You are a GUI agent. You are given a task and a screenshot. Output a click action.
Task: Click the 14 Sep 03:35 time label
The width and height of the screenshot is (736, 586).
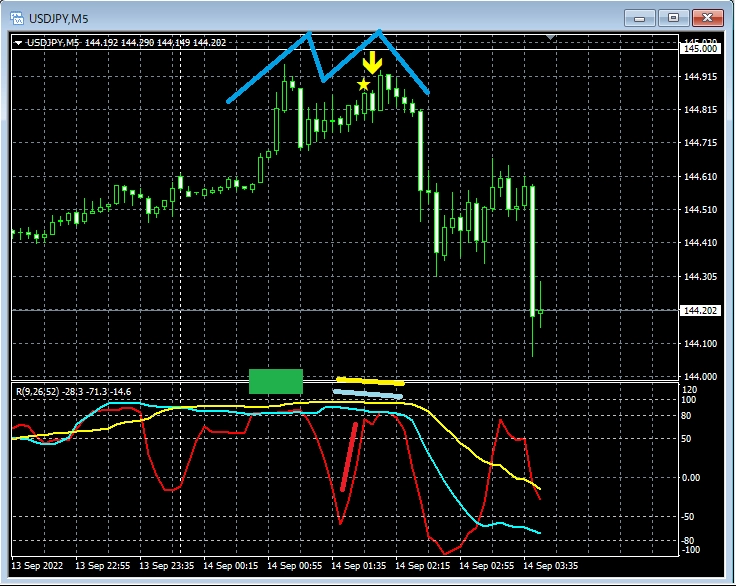tap(550, 565)
